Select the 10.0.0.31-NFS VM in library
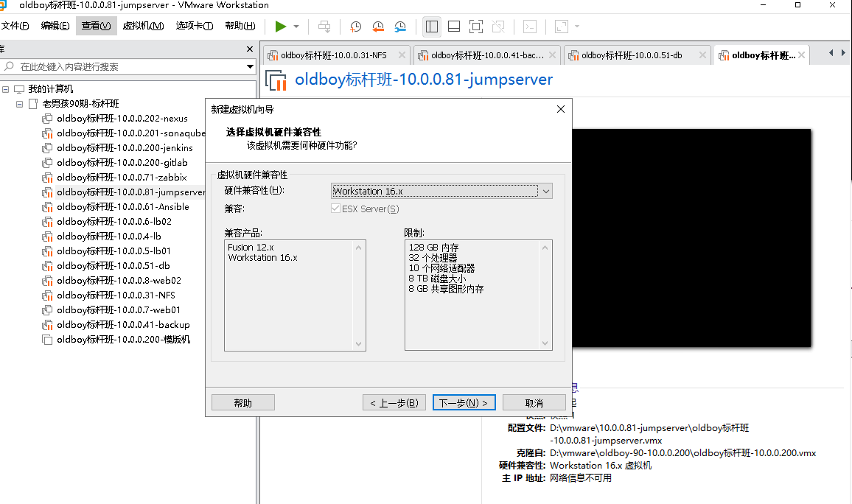 click(x=116, y=295)
